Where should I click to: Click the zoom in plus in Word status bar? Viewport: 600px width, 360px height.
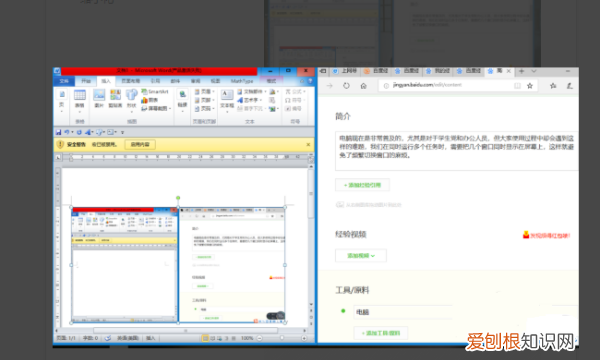coord(304,338)
